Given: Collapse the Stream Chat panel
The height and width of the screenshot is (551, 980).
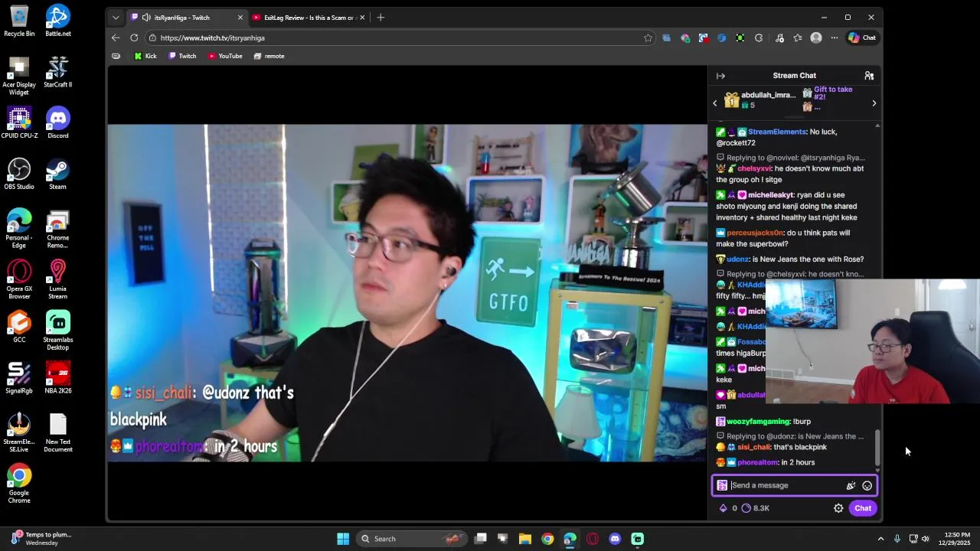Looking at the screenshot, I should pos(720,76).
